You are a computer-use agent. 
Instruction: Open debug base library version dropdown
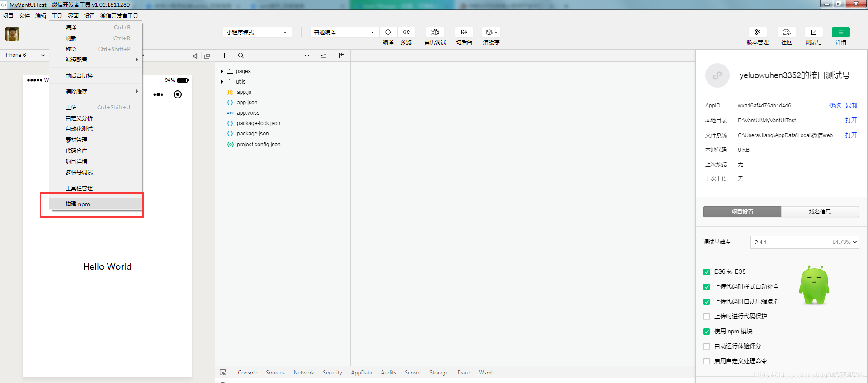[805, 242]
